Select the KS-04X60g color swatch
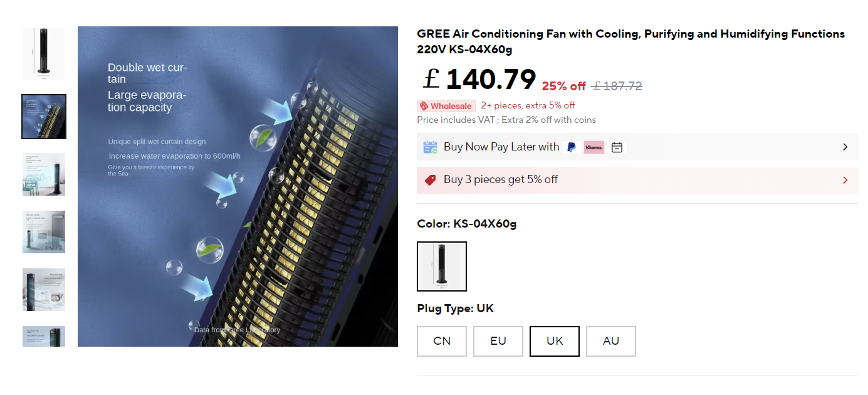Screen dimensions: 868x395 [x=442, y=266]
